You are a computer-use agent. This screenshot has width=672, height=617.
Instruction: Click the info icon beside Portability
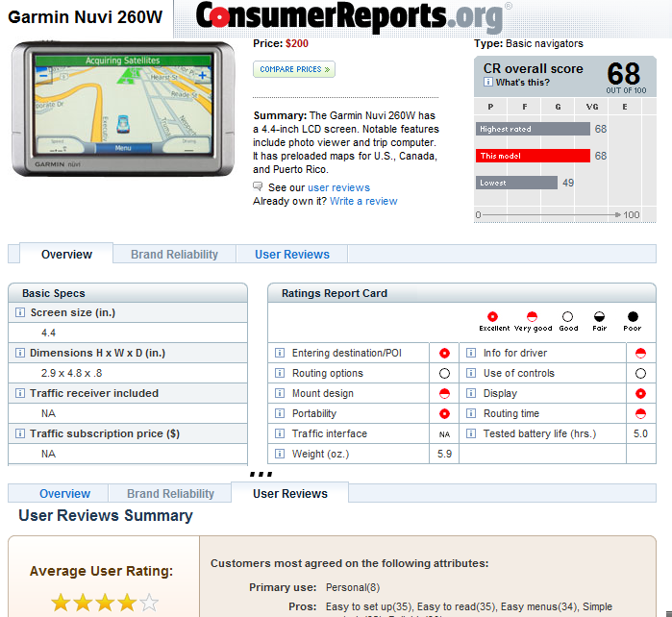(x=280, y=413)
